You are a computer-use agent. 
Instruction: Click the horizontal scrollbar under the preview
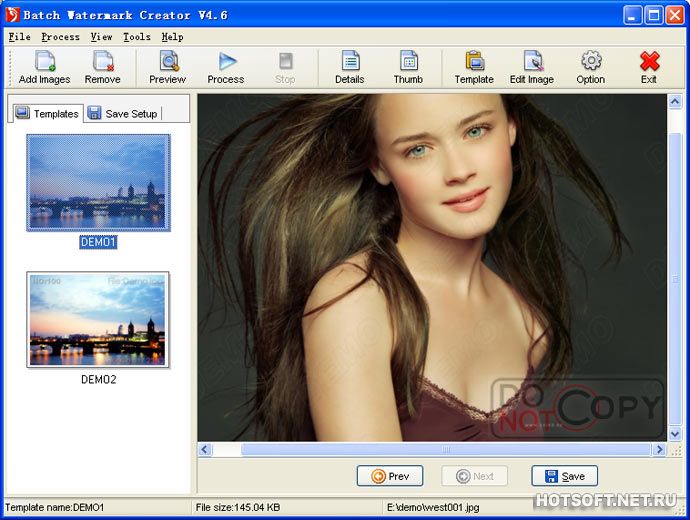tap(440, 450)
